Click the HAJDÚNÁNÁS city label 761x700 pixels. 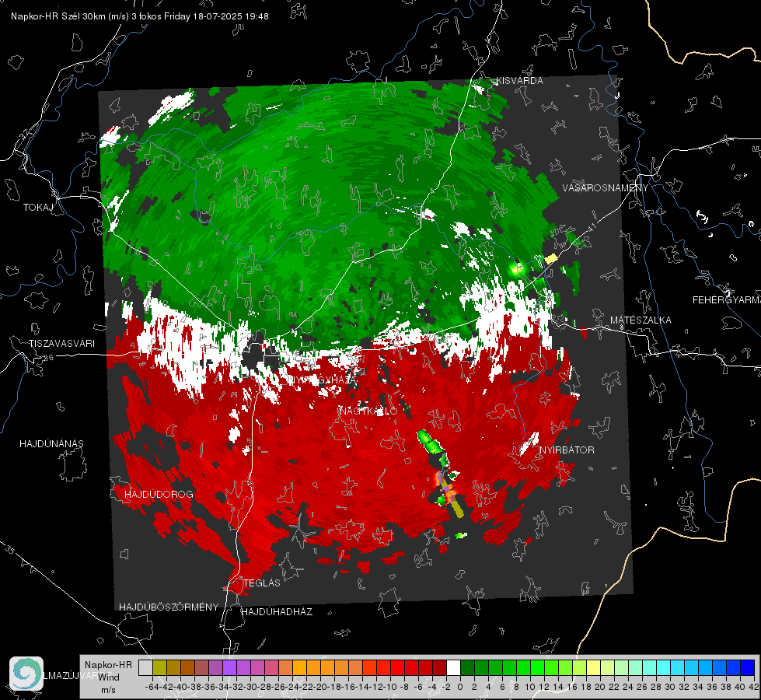[51, 443]
